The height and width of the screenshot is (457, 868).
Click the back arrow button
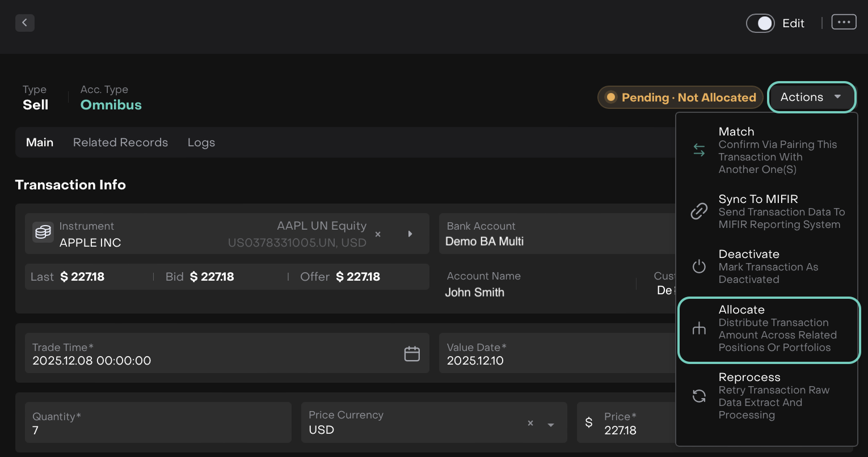tap(25, 23)
